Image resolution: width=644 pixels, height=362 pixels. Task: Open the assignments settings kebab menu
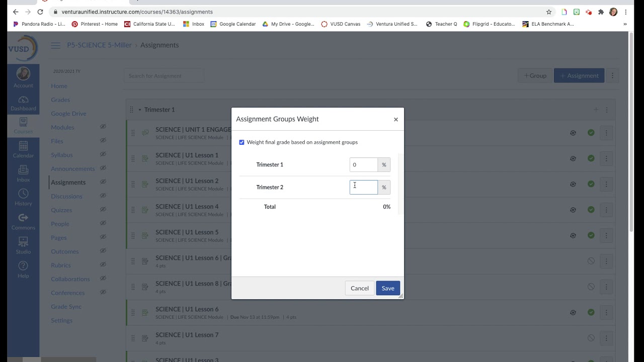tap(612, 76)
